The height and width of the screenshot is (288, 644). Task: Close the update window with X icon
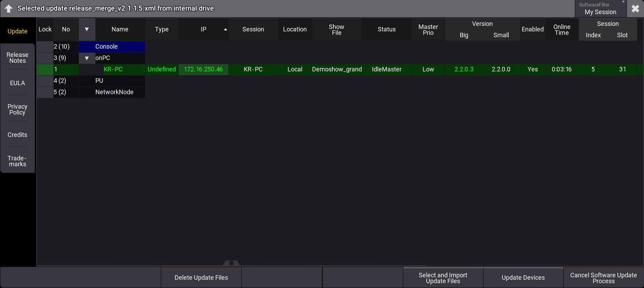pos(635,9)
